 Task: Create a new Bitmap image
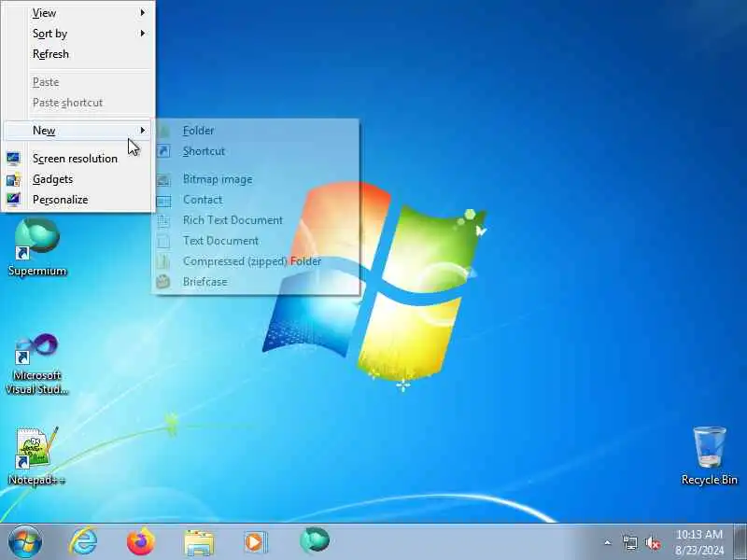point(258,179)
